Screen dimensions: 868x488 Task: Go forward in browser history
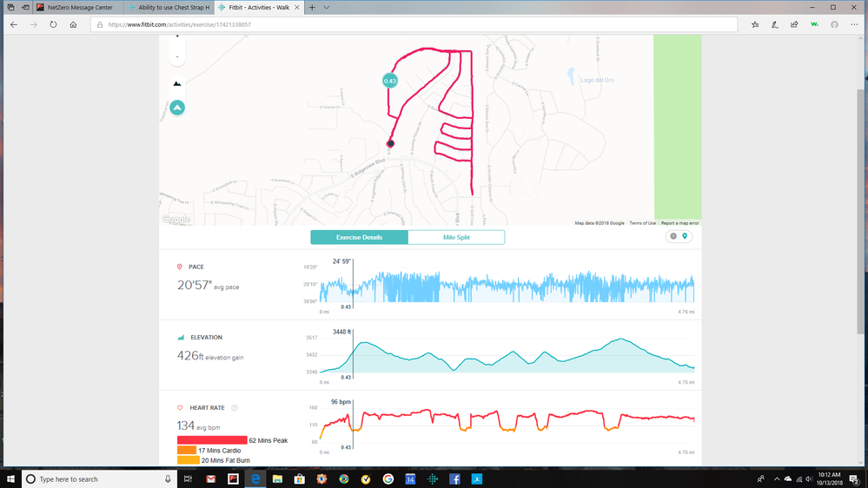point(34,24)
